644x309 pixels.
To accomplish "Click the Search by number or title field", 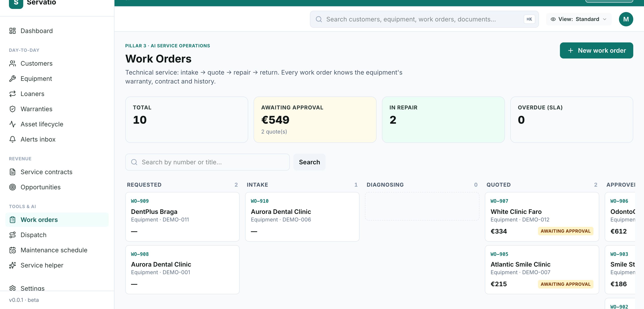I will pos(207,162).
